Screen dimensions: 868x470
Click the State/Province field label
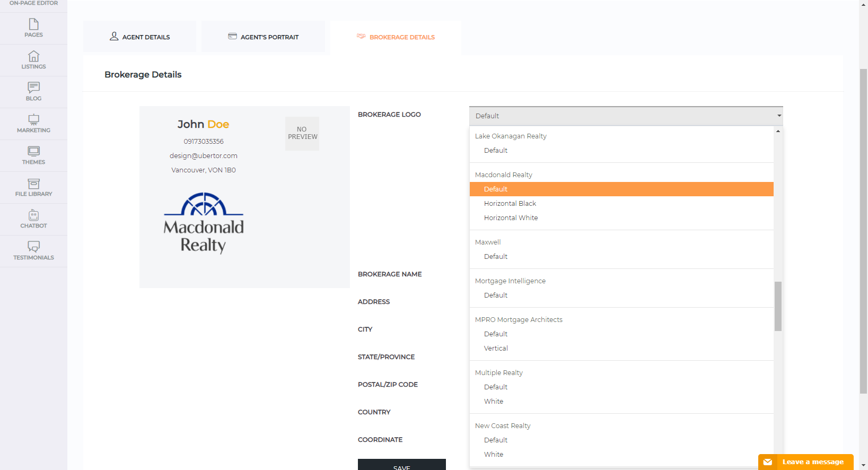[386, 357]
